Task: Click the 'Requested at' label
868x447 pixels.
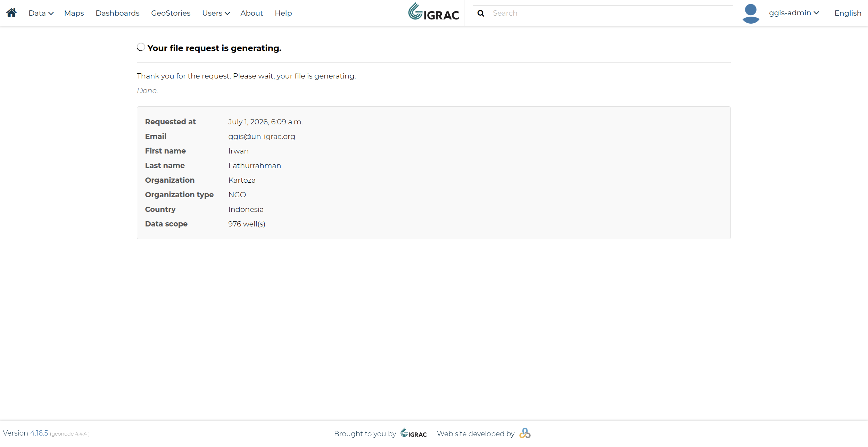Action: [x=170, y=122]
